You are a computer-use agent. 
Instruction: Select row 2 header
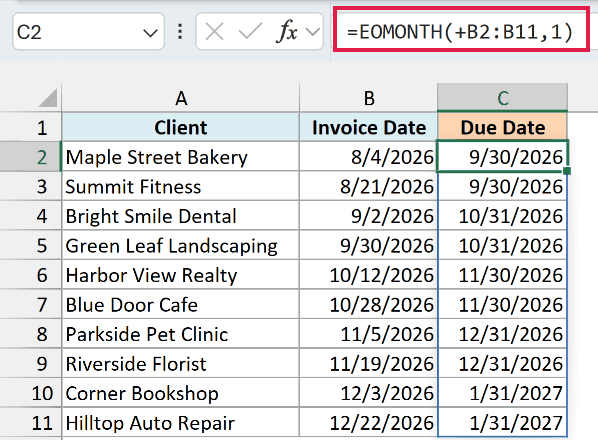coord(31,156)
